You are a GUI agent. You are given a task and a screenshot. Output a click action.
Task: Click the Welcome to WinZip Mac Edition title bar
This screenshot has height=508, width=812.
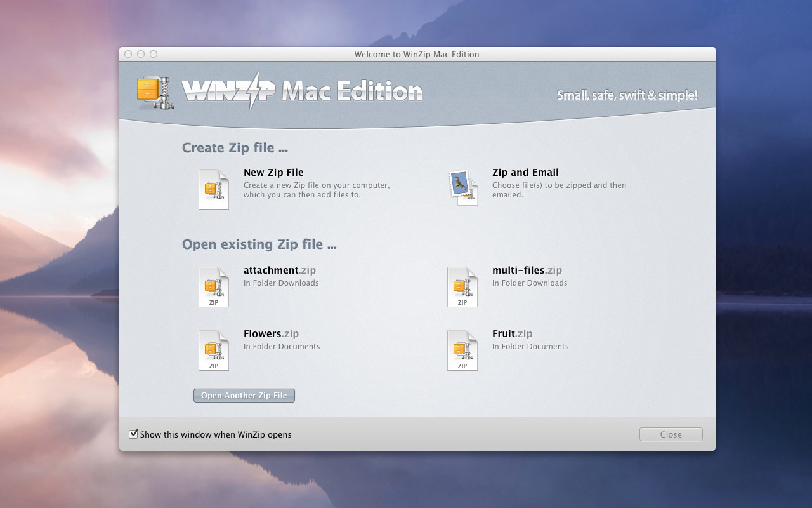tap(417, 54)
